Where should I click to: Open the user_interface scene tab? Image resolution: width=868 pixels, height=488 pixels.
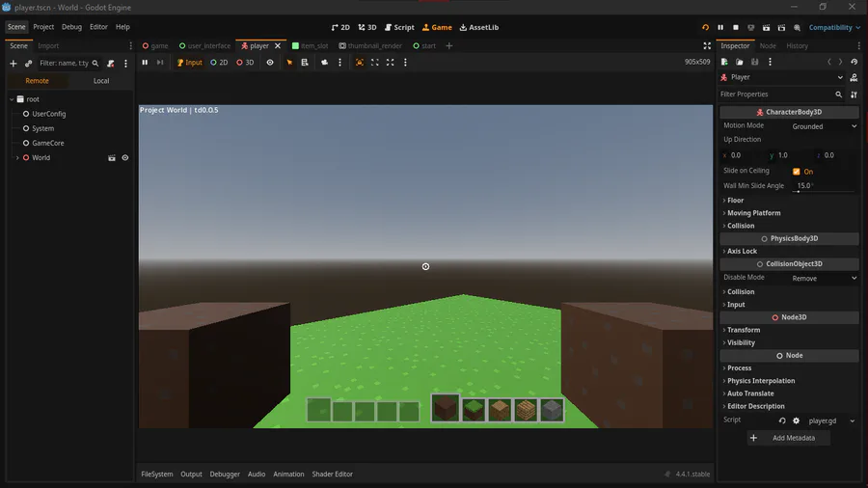[x=204, y=46]
